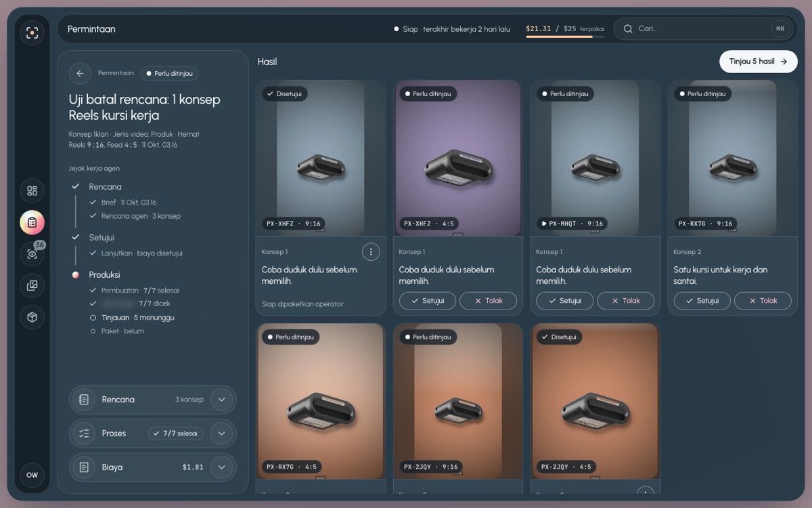812x508 pixels.
Task: Click the Proses panel checklist icon
Action: [84, 433]
